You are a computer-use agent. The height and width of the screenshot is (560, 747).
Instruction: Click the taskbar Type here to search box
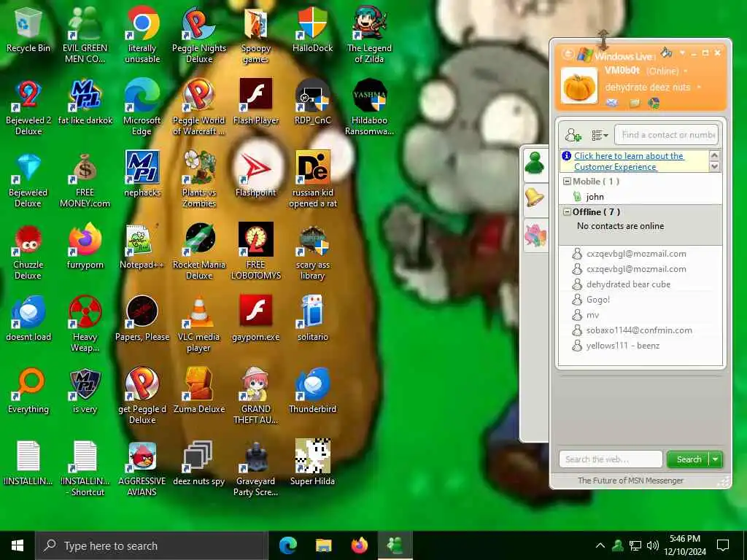pyautogui.click(x=152, y=545)
